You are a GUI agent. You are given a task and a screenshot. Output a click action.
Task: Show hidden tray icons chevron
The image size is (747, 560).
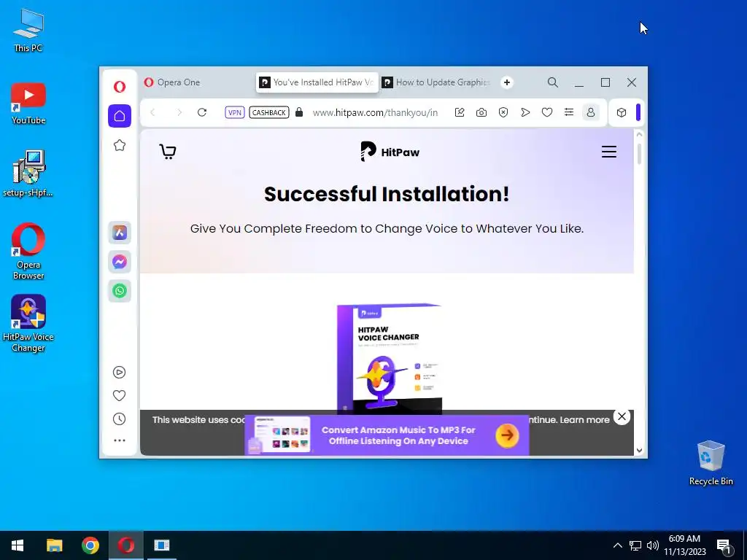click(617, 545)
